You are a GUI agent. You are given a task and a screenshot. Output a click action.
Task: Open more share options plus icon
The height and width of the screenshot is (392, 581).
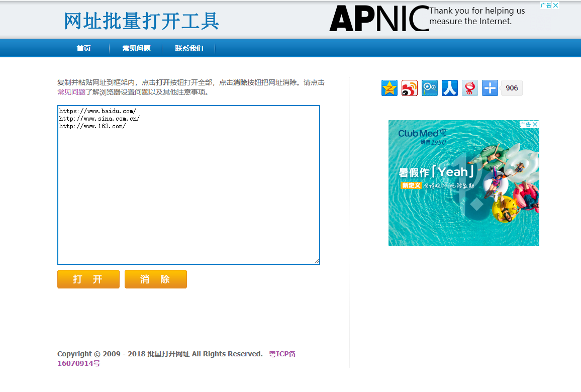[x=490, y=88]
